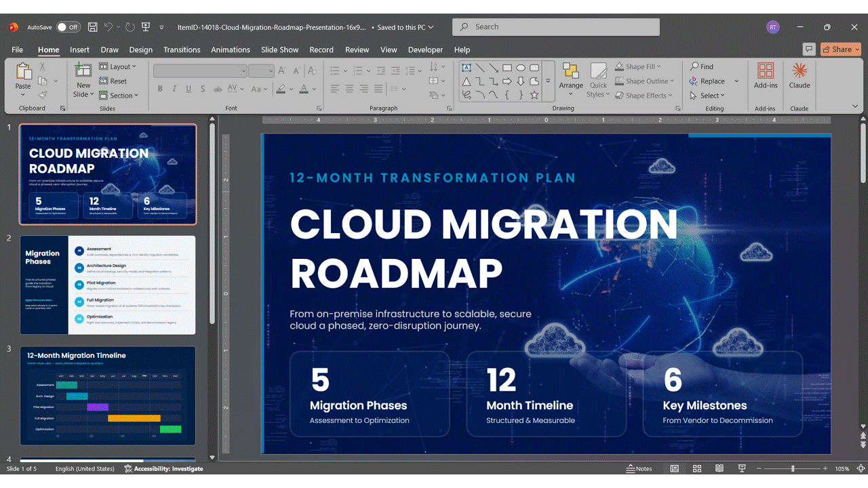868x488 pixels.
Task: Click the New Slide icon
Action: (83, 70)
